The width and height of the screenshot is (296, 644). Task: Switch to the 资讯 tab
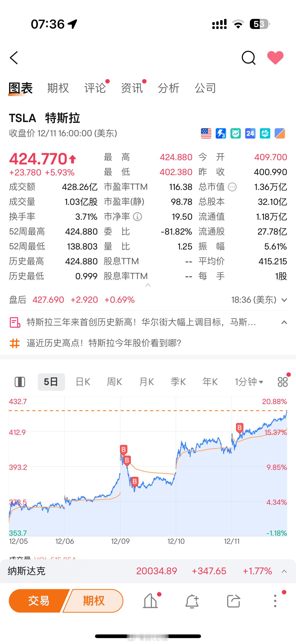(132, 88)
